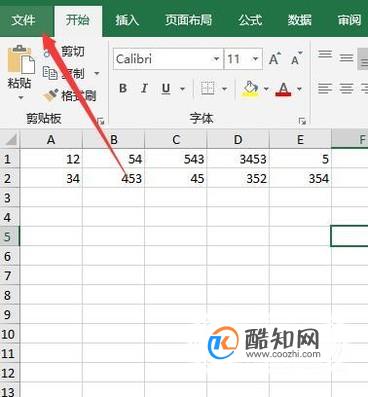Toggle Bold formatting
This screenshot has height=397, width=368.
coord(123,89)
